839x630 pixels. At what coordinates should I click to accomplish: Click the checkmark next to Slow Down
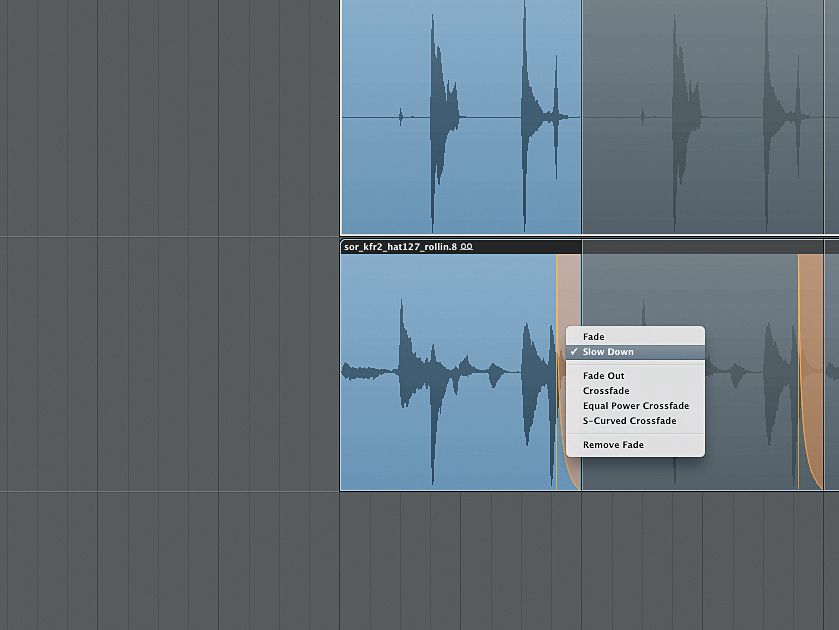(575, 351)
